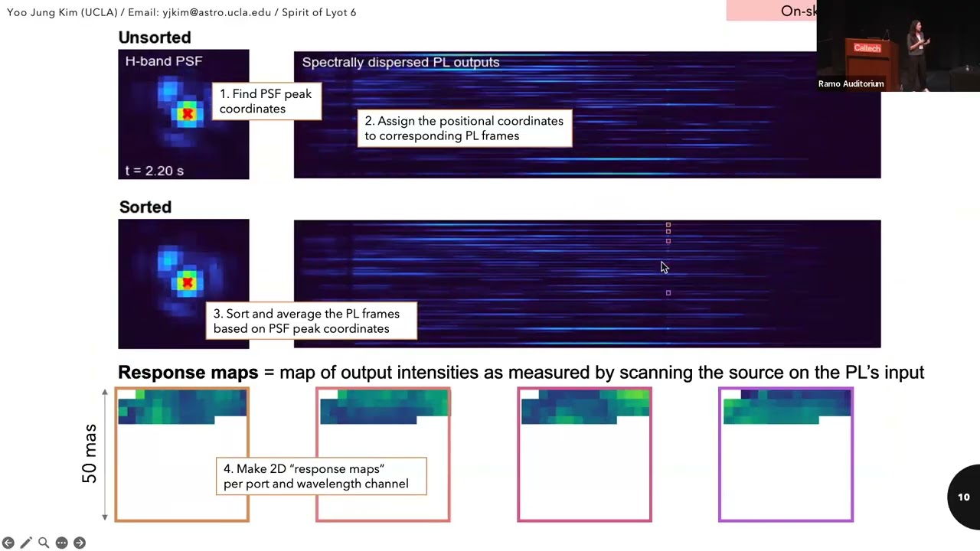980x551 pixels.
Task: Open the more options ellipsis menu
Action: coord(62,543)
